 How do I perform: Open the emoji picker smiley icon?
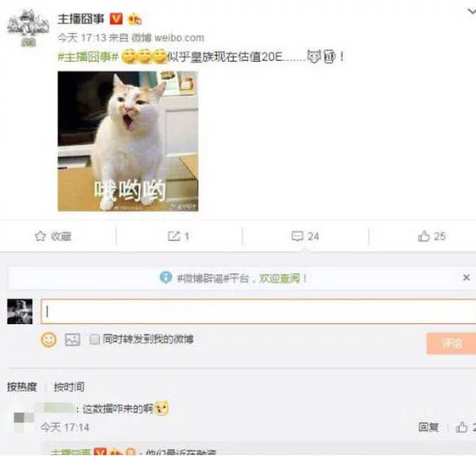49,340
